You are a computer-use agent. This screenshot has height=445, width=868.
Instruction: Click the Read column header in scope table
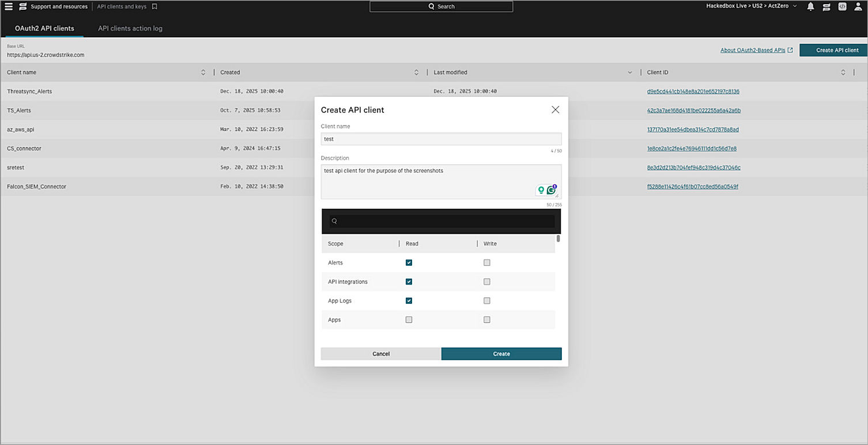coord(412,244)
